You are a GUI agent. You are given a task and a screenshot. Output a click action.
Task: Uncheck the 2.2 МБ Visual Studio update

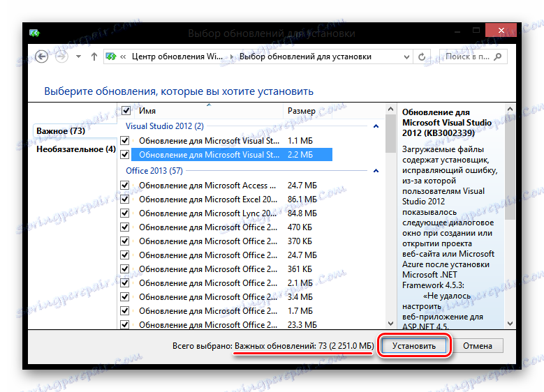[124, 154]
